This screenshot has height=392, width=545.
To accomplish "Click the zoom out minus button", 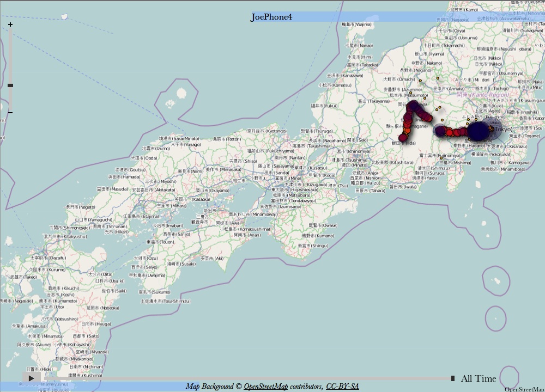I will (x=10, y=113).
